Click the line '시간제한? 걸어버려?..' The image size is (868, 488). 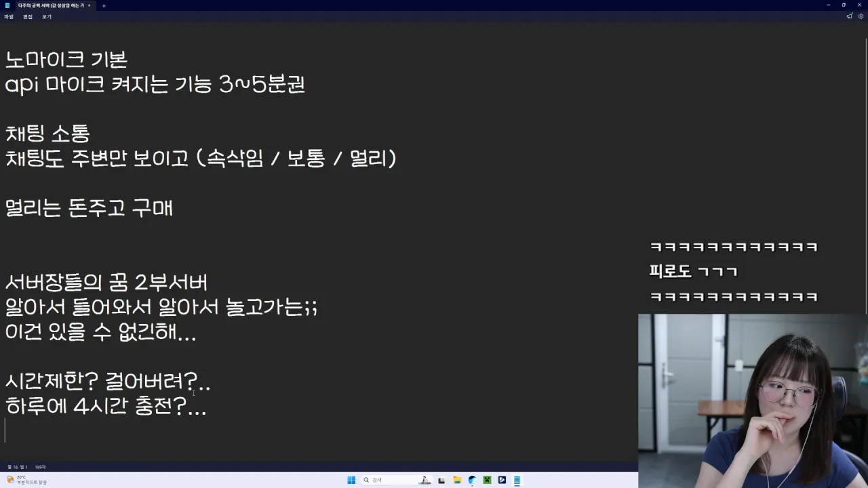[108, 382]
